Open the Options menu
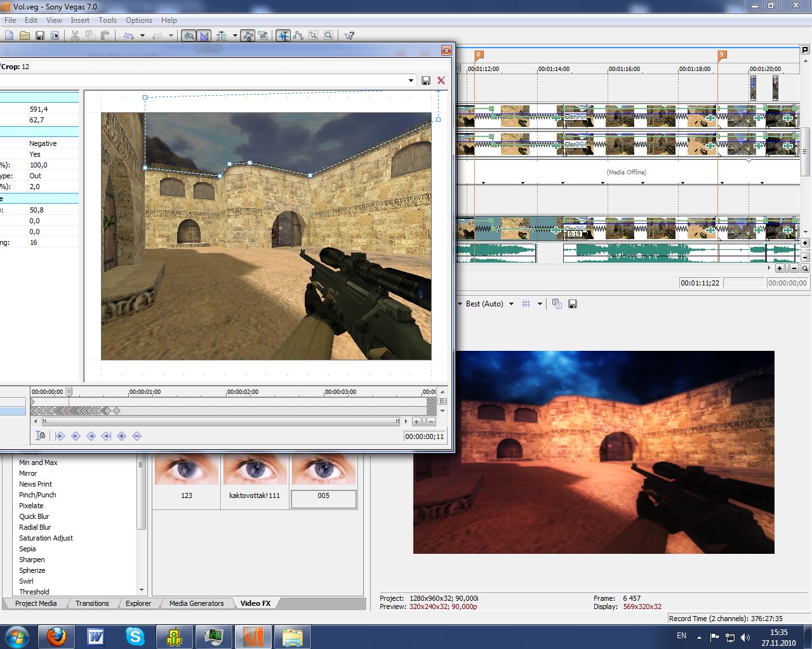The width and height of the screenshot is (812, 649). (x=139, y=20)
